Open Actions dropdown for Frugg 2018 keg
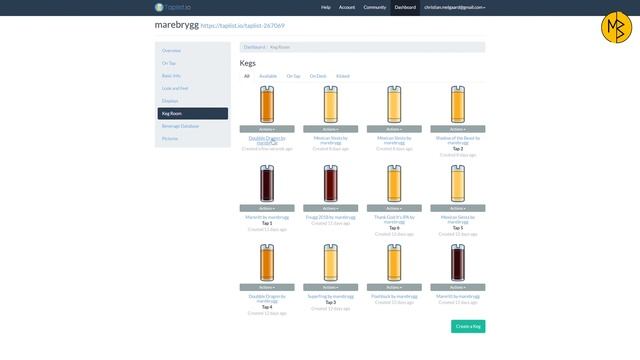640x360 pixels. 331,208
